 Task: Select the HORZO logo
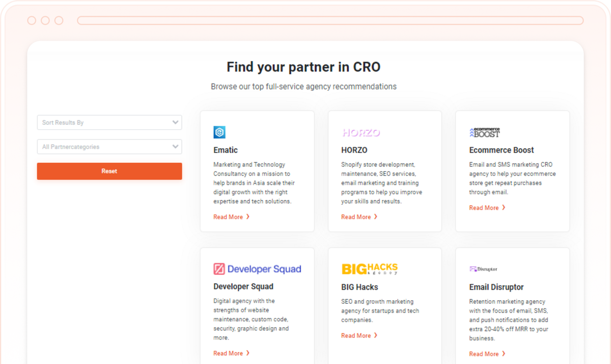(x=361, y=133)
